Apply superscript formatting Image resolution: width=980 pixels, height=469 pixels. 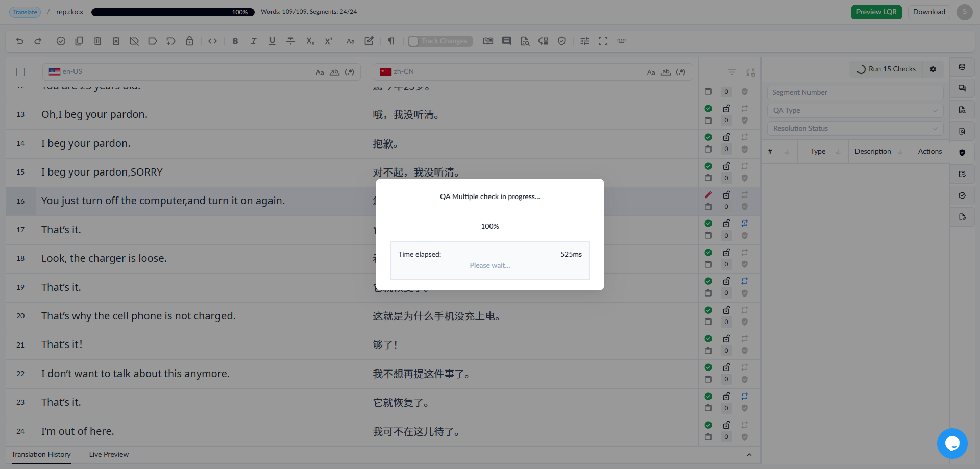point(328,41)
